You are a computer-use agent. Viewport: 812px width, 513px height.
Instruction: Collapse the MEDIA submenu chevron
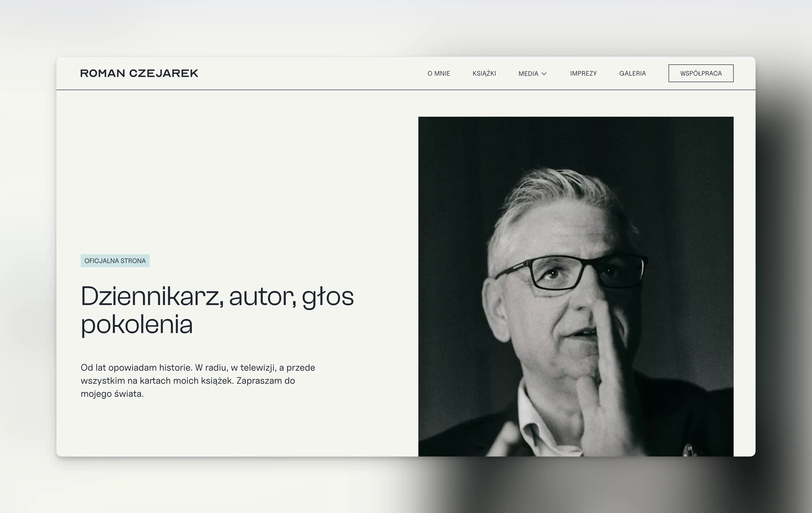(x=544, y=74)
